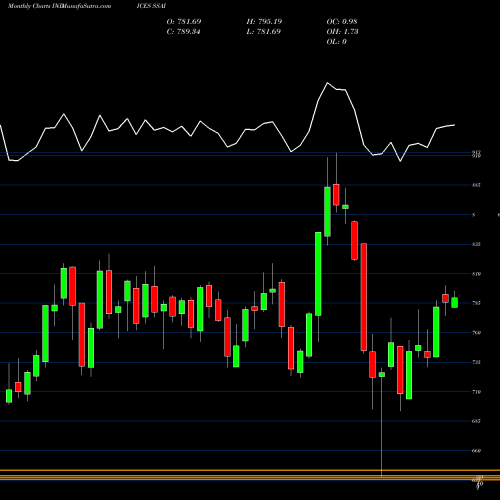
Task: Select the tallest green candle reaching the 885 line
Action: [x=327, y=212]
